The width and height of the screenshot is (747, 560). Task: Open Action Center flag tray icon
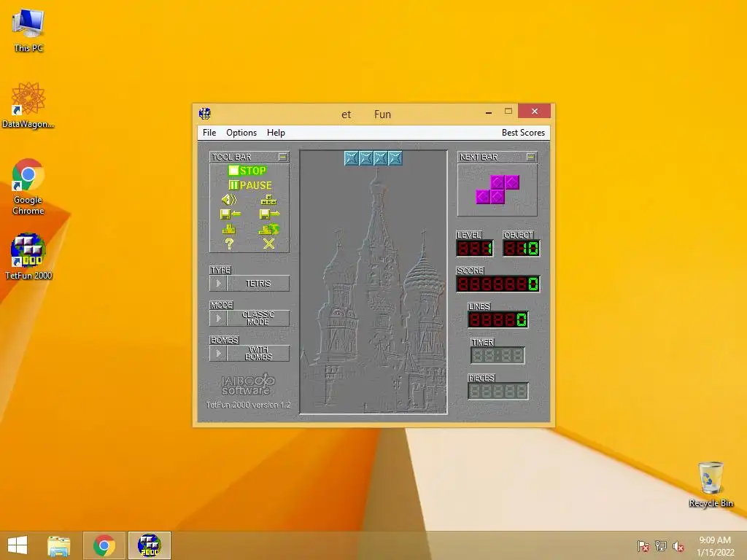tap(643, 546)
